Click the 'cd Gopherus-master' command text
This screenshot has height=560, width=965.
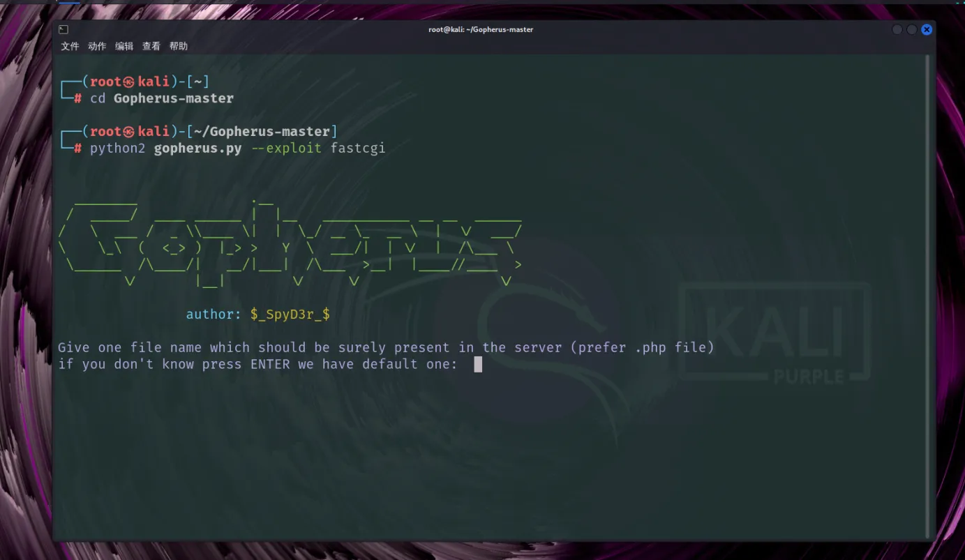click(x=162, y=98)
